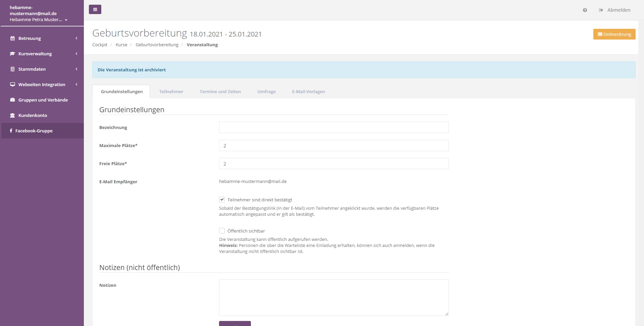The image size is (644, 326).
Task: Open the Facebook-Gruppe sidebar link
Action: [34, 131]
